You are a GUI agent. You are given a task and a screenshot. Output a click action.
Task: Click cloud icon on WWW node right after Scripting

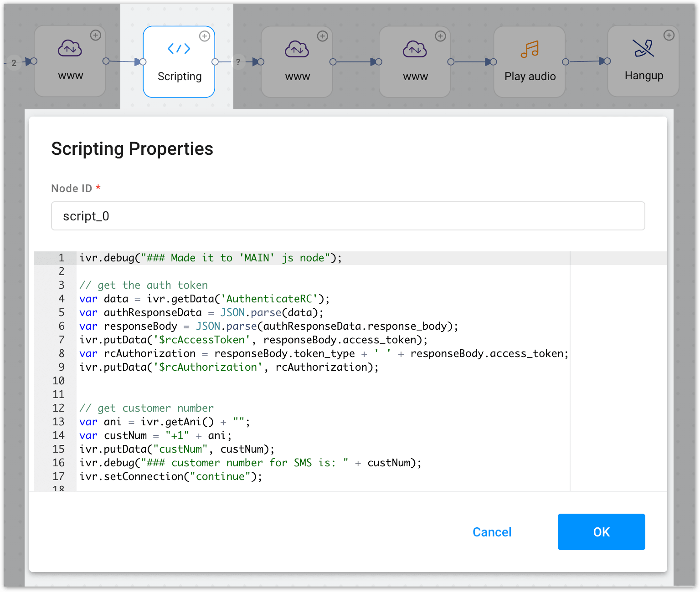pyautogui.click(x=297, y=49)
